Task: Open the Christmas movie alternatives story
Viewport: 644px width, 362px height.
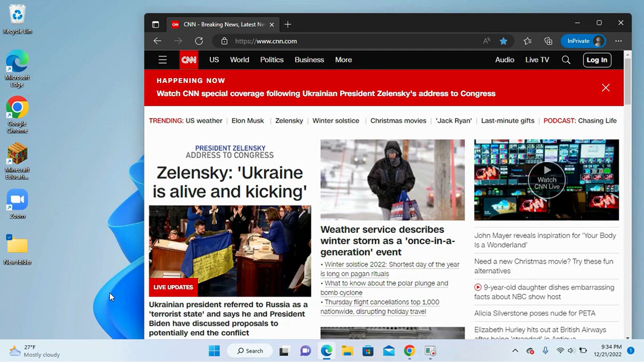Action: 544,266
